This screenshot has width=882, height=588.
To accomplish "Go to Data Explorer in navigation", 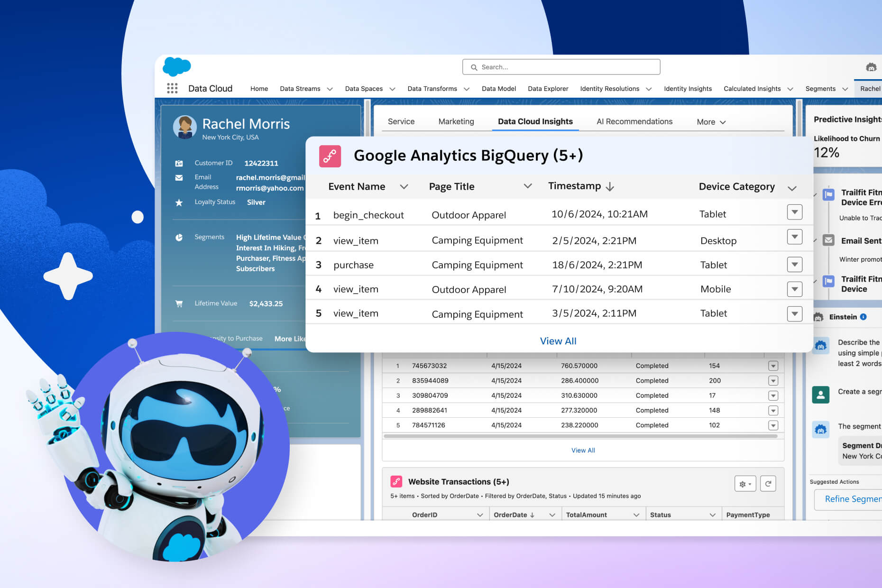I will (548, 89).
